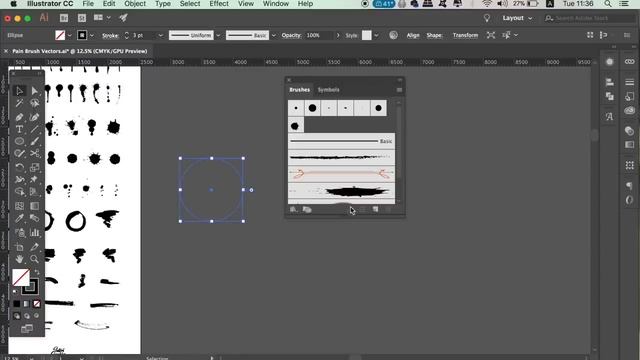Open Adobe Stock from the app bar

point(82,18)
